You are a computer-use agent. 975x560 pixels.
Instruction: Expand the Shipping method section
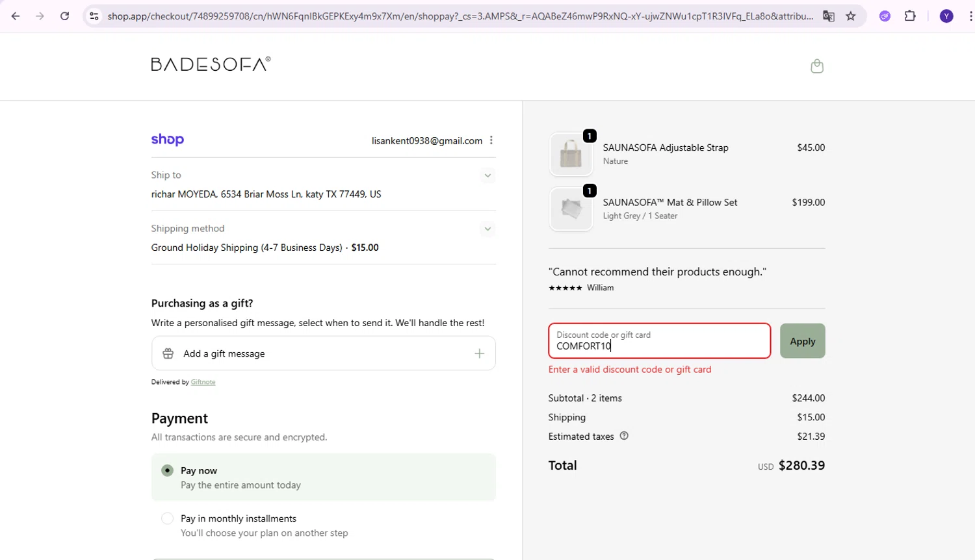click(x=487, y=229)
